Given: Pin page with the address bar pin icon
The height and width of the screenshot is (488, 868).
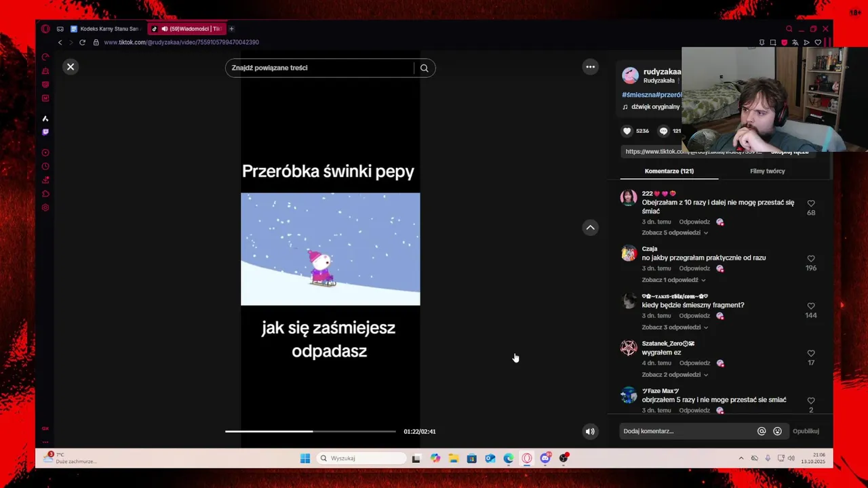Looking at the screenshot, I should tap(762, 42).
